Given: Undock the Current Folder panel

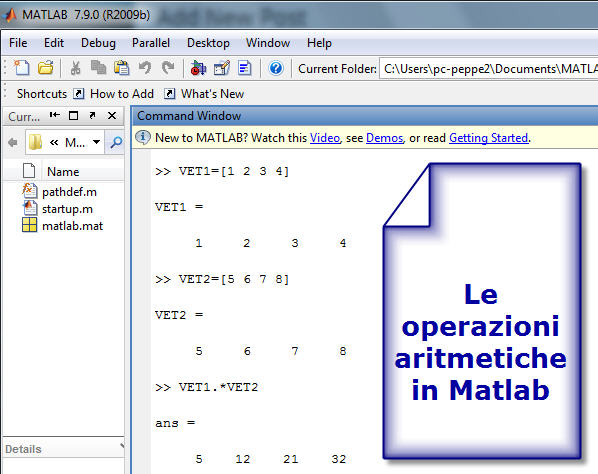Looking at the screenshot, I should [x=92, y=115].
